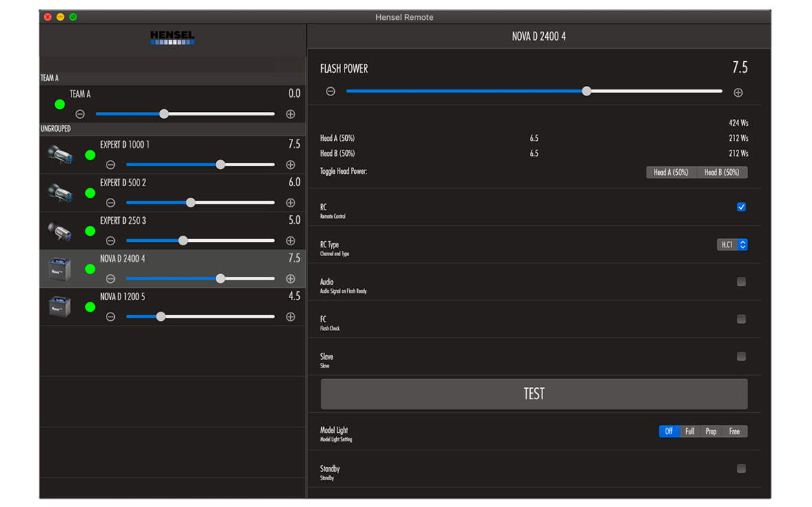Image resolution: width=812 pixels, height=507 pixels.
Task: Click the green status dot for TEAM A
Action: [x=60, y=104]
